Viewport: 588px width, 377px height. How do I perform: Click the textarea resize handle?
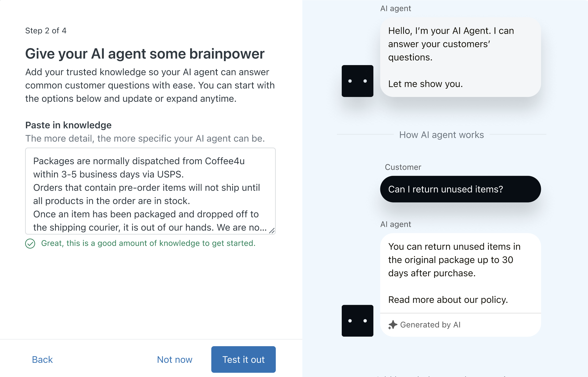tap(272, 231)
